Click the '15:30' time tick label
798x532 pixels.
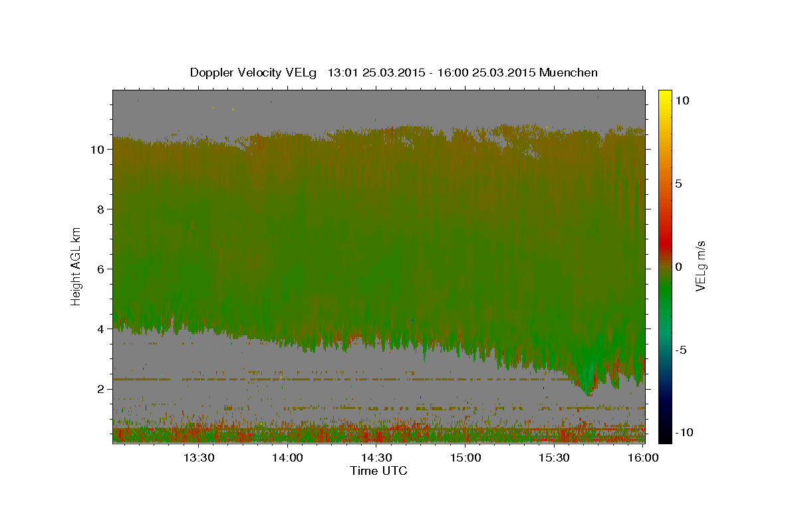click(554, 458)
